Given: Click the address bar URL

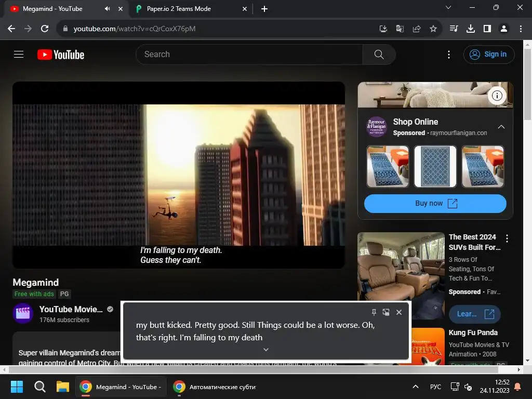Looking at the screenshot, I should [135, 29].
